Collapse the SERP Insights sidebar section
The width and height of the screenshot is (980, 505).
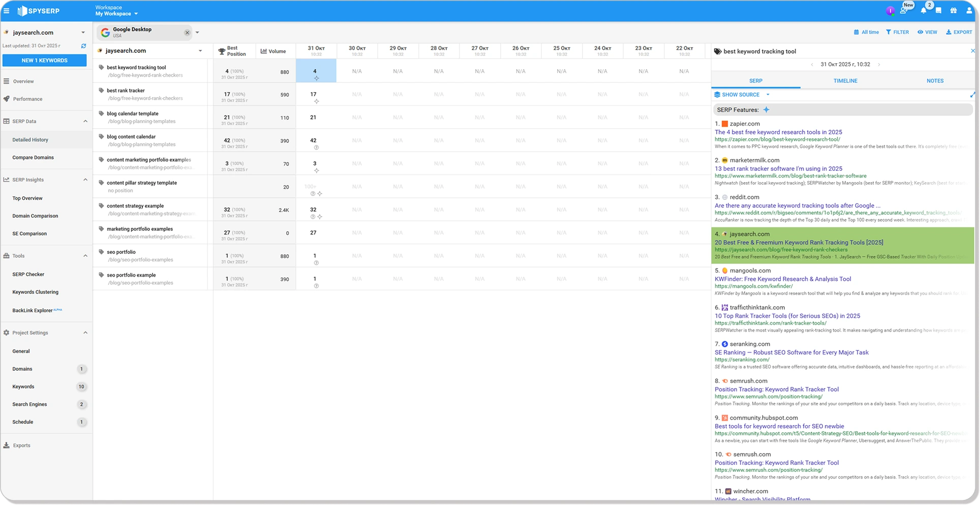(x=85, y=180)
